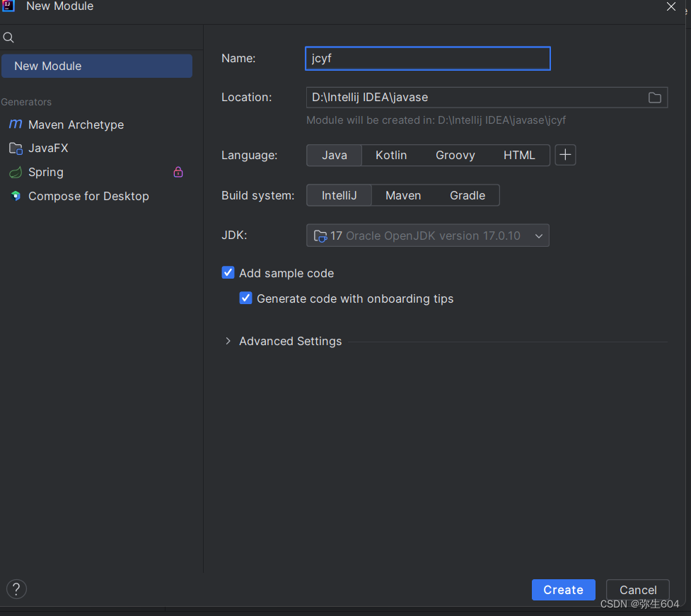Click the JavaFX folder icon
The height and width of the screenshot is (616, 691).
coord(16,149)
